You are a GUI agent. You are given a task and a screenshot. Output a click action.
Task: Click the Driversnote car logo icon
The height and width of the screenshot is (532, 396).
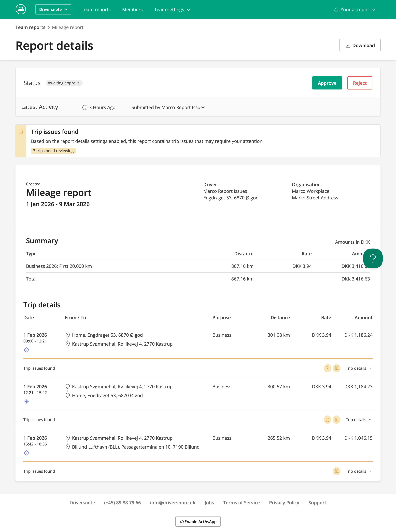point(21,9)
